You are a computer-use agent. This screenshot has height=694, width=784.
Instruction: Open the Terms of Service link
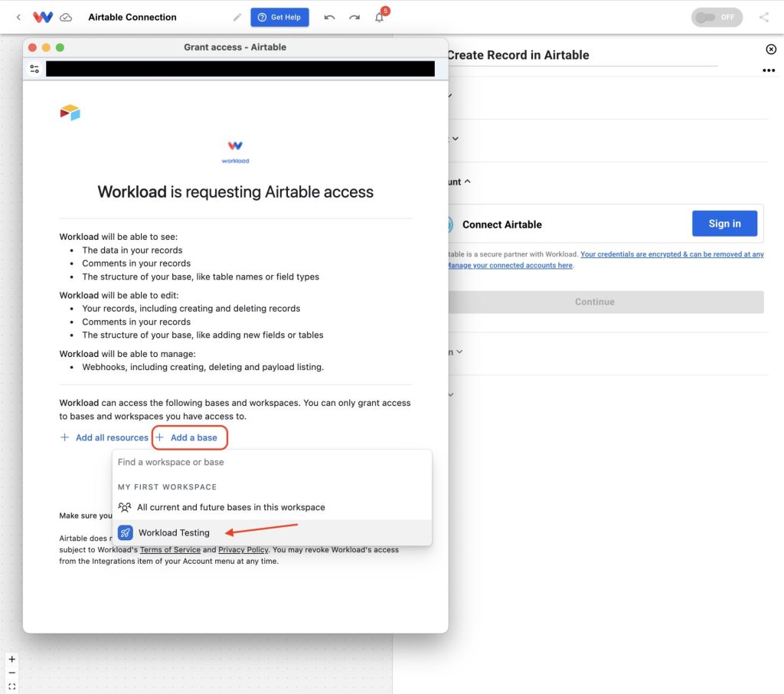coord(170,549)
